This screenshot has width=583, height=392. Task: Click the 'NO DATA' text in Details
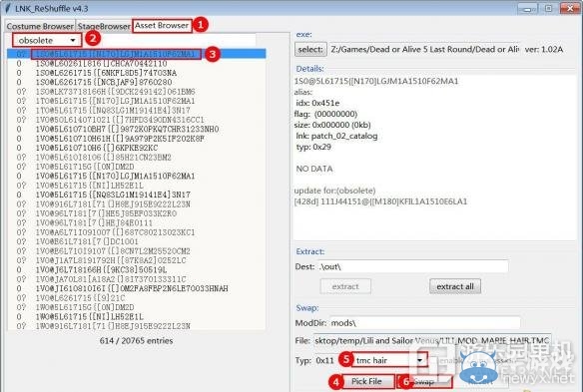point(314,169)
